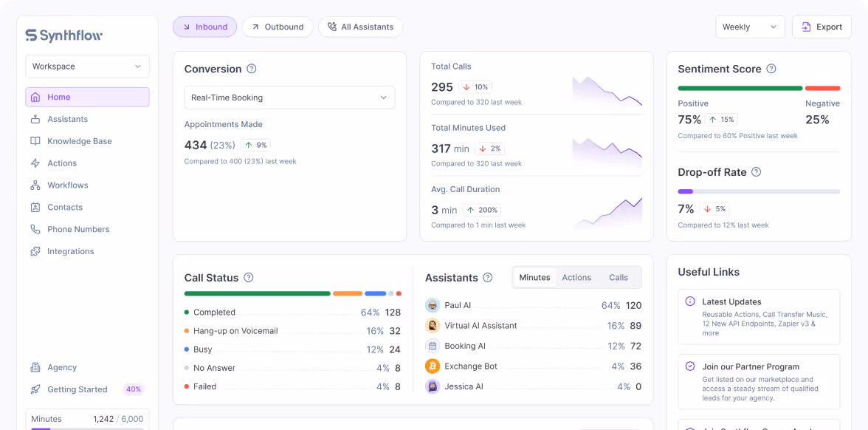
Task: Go to Home in sidebar
Action: 87,97
